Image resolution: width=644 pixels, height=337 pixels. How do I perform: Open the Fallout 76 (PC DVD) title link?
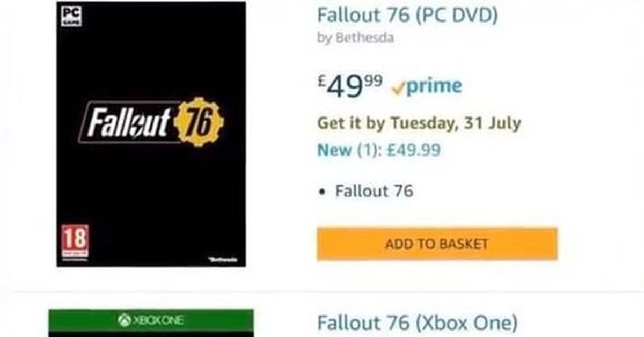point(407,15)
